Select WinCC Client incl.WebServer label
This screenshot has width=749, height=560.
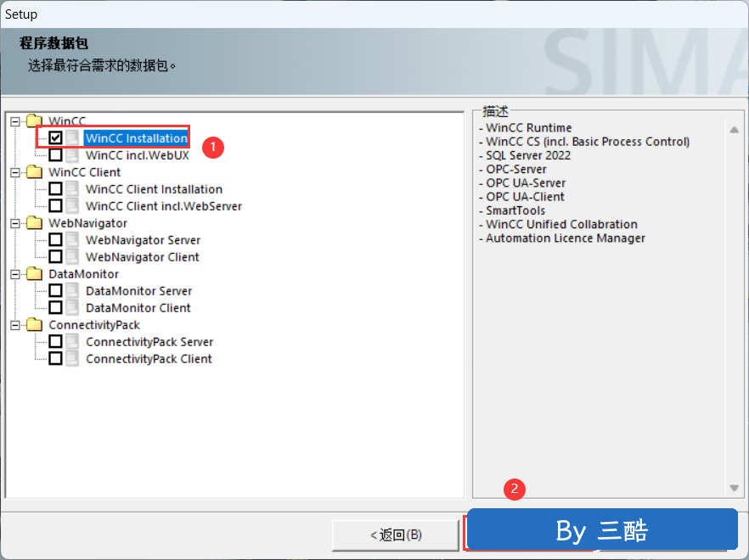click(164, 206)
